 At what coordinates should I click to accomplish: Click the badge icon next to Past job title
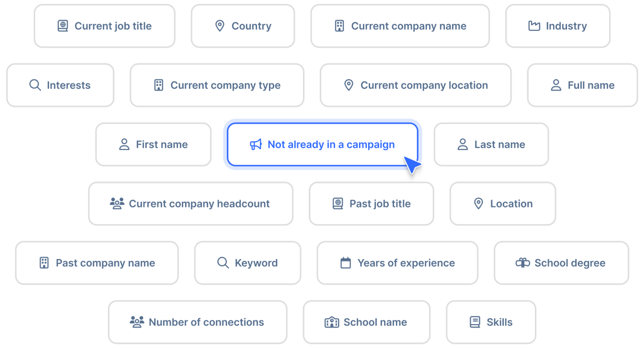(338, 204)
